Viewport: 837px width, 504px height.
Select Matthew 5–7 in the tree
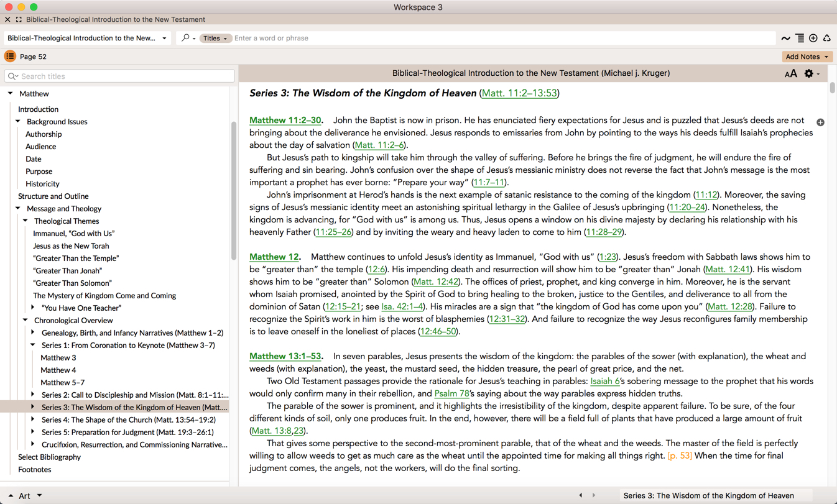[62, 383]
